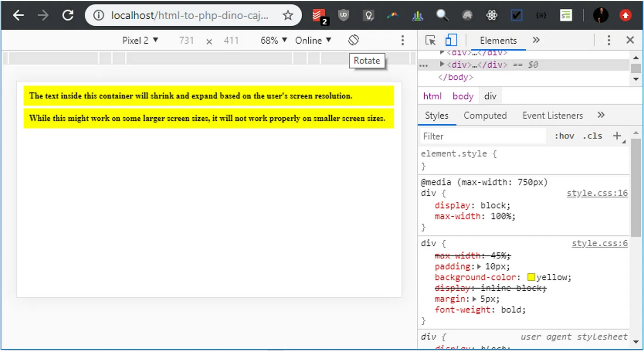Toggle the .cls element classes panel

pyautogui.click(x=592, y=136)
